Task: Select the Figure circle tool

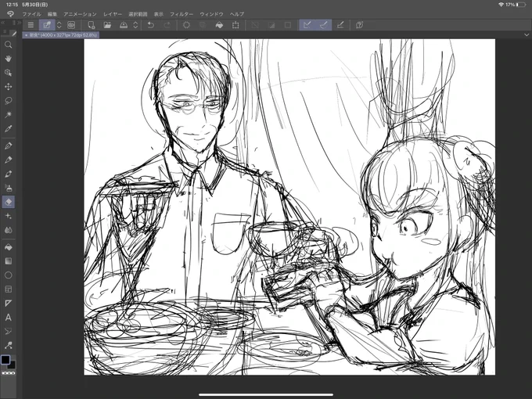Action: click(8, 275)
